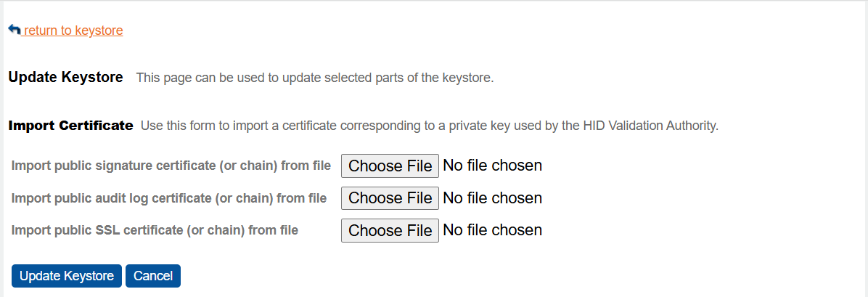This screenshot has width=868, height=297.
Task: Click the bold 'Update Keystore' page heading
Action: (65, 77)
